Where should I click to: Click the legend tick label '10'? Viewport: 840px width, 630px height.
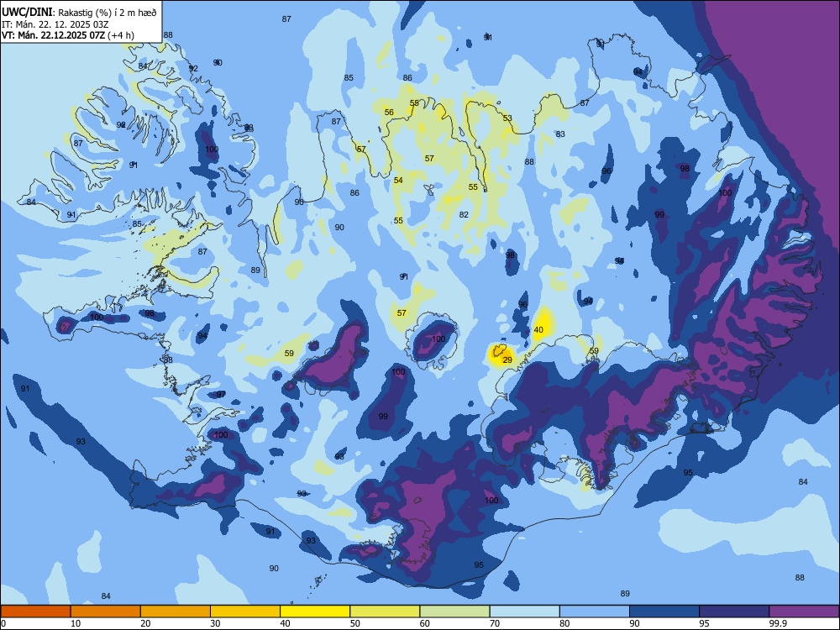coord(76,623)
